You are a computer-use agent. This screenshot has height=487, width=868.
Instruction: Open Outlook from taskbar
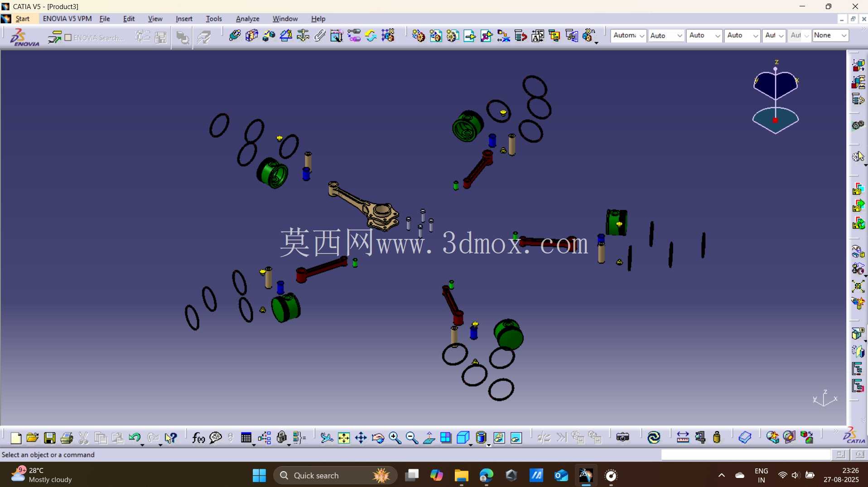tap(561, 475)
